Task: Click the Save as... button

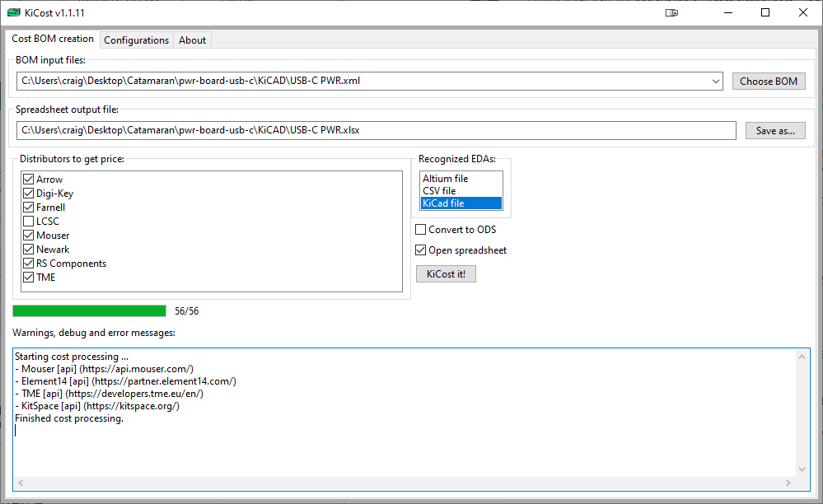Action: [x=775, y=131]
